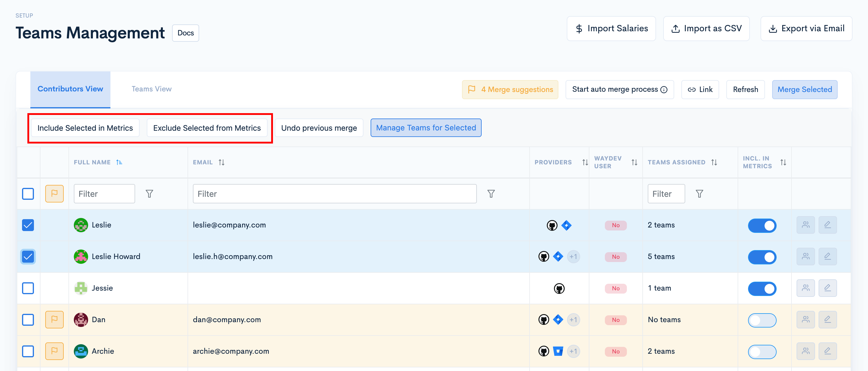This screenshot has width=868, height=371.
Task: Select the Dan row checkbox
Action: click(x=28, y=320)
